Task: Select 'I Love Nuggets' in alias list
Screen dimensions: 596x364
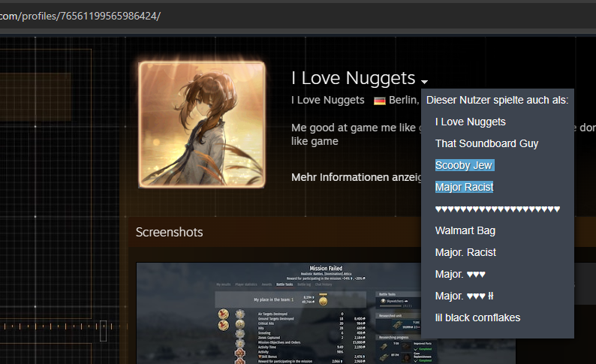Action: pos(470,122)
